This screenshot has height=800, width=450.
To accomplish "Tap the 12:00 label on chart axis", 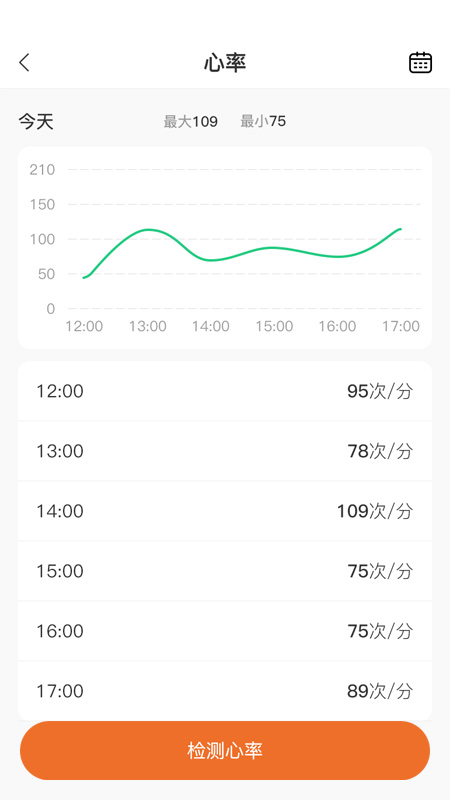I will pyautogui.click(x=84, y=326).
